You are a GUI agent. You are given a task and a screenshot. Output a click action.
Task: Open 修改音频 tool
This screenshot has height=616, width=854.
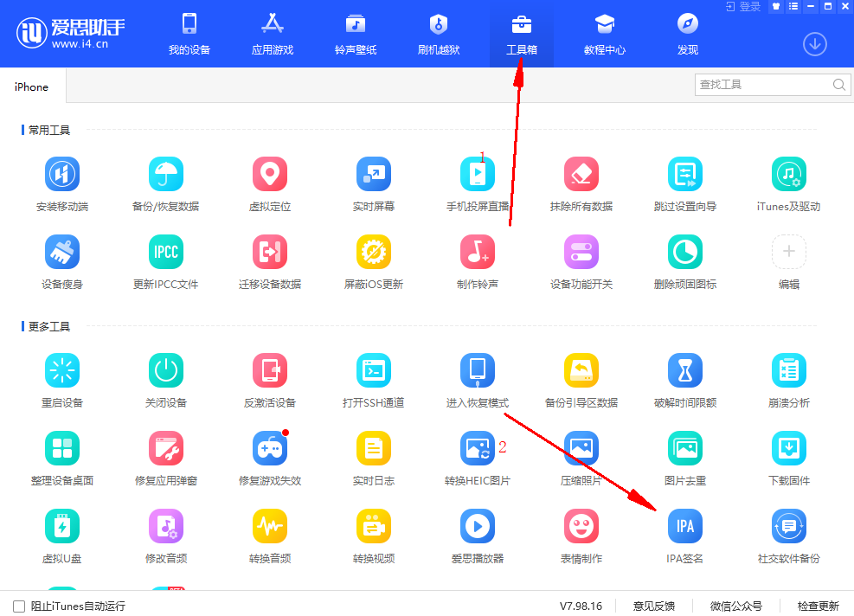(166, 527)
